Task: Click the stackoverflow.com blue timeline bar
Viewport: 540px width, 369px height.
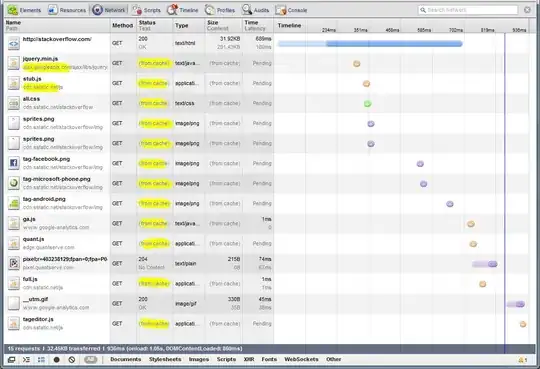Action: (x=370, y=43)
